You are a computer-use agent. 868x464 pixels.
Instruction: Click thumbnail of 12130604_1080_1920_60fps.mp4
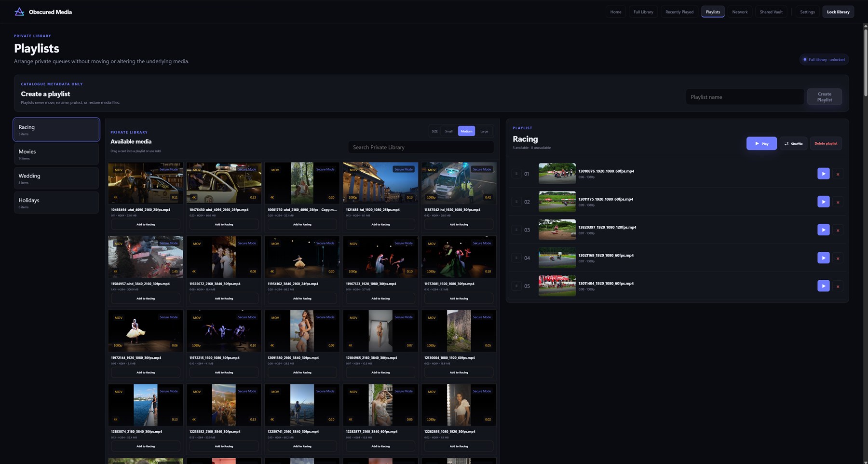click(x=459, y=331)
